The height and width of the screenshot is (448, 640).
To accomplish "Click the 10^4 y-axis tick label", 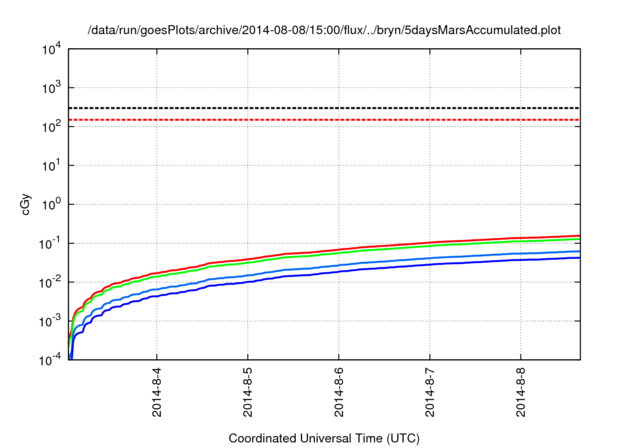I will pyautogui.click(x=49, y=49).
